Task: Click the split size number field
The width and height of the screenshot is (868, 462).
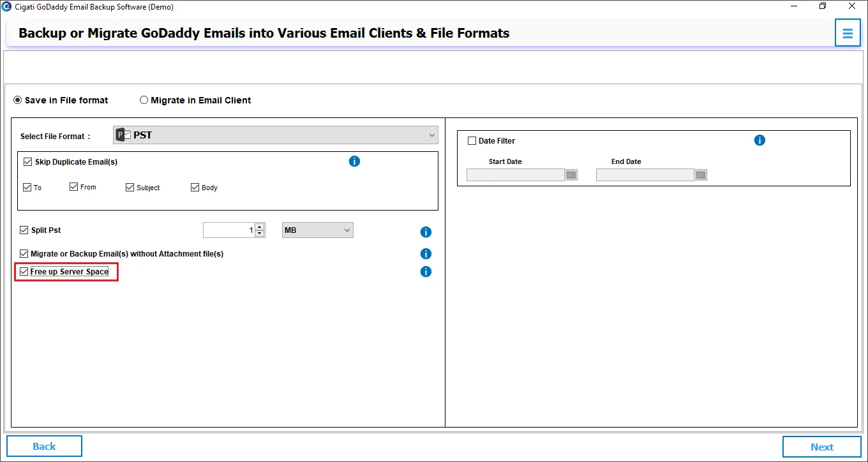Action: (x=229, y=230)
